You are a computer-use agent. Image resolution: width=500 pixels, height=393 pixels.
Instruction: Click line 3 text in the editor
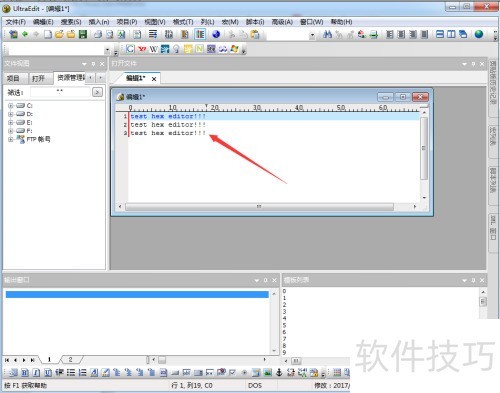(168, 133)
